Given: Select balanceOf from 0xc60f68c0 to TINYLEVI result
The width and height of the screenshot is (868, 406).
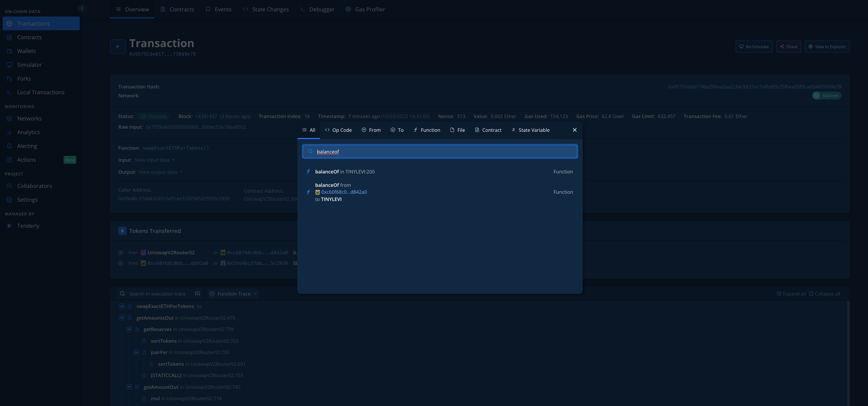Looking at the screenshot, I should (x=440, y=192).
